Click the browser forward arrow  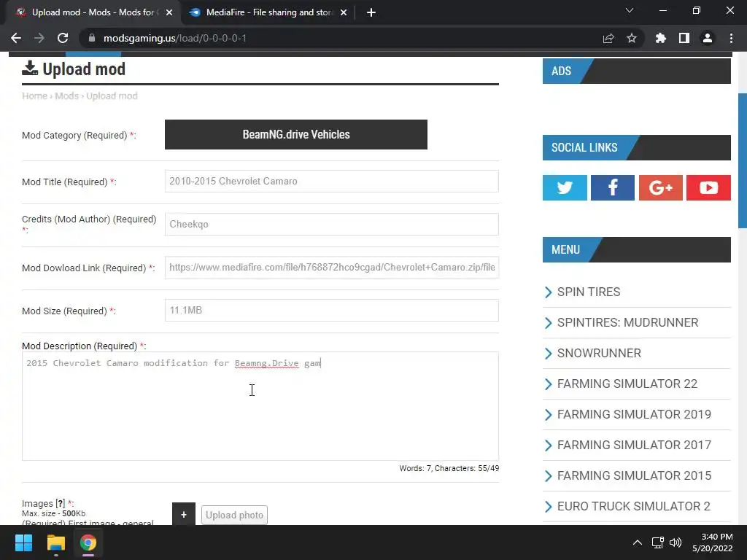click(39, 38)
